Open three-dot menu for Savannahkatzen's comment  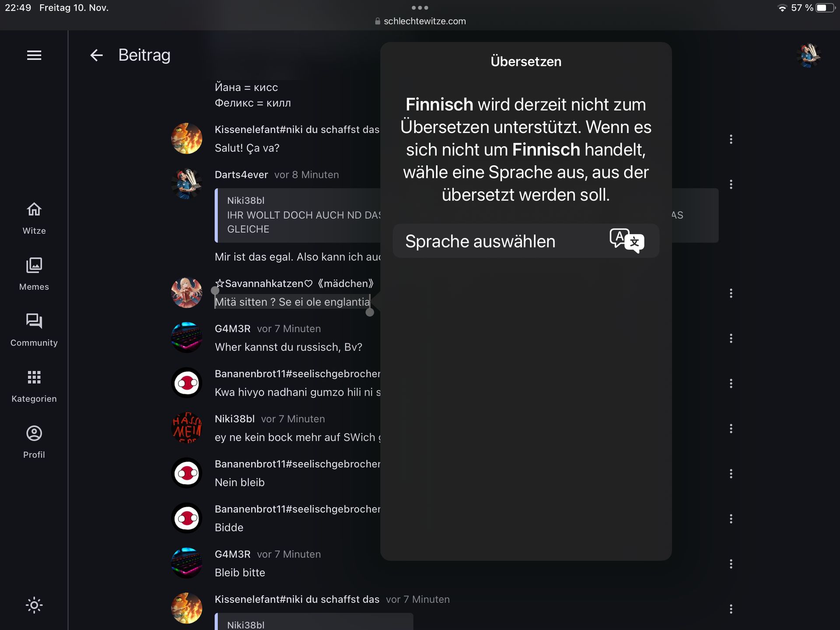coord(731,293)
